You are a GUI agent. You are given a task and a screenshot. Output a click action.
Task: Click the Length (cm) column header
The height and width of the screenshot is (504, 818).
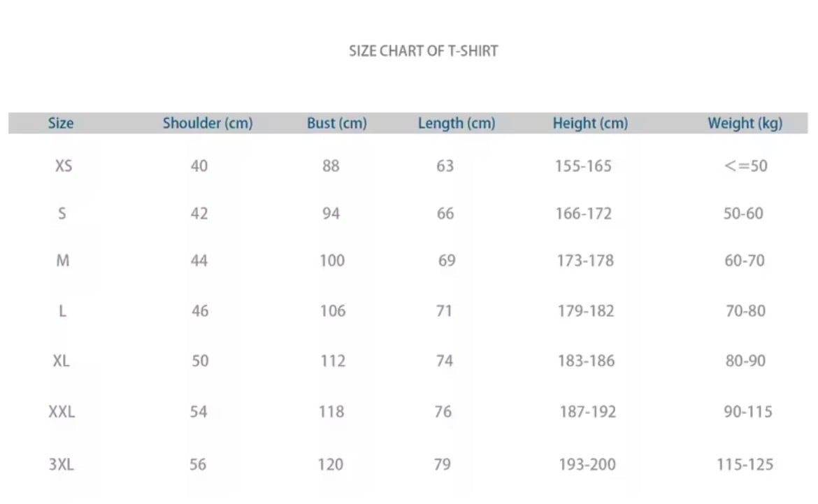click(457, 123)
